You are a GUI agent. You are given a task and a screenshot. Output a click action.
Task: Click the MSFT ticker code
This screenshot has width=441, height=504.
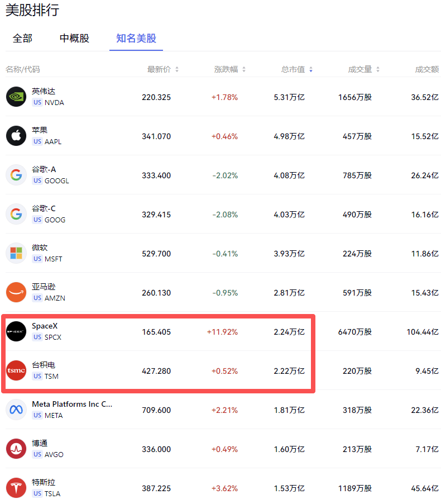[x=54, y=259]
